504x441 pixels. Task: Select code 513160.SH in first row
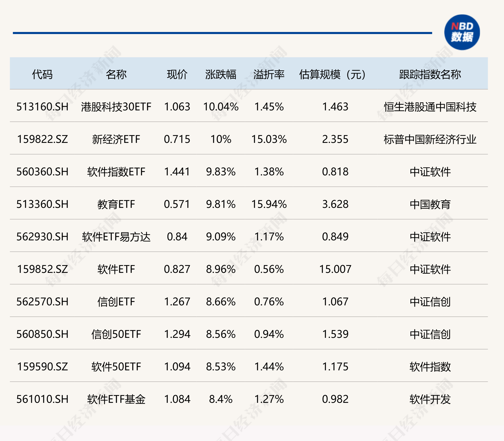click(x=42, y=107)
